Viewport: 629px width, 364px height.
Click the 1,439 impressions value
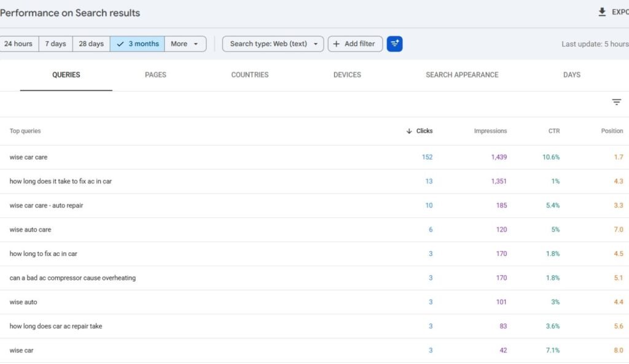click(x=499, y=157)
